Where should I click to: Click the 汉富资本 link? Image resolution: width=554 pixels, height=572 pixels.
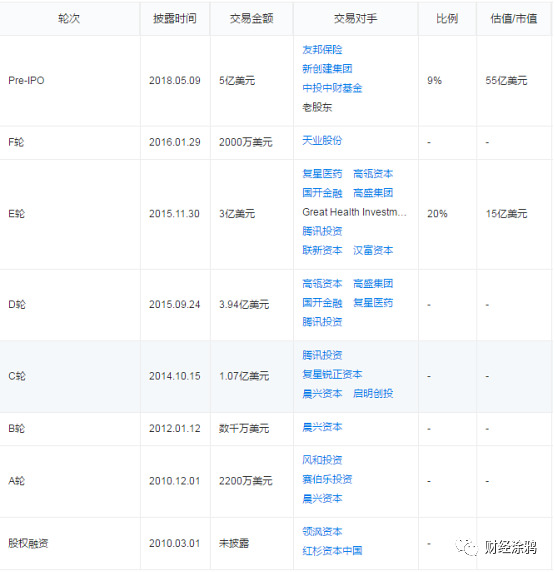[x=373, y=250]
